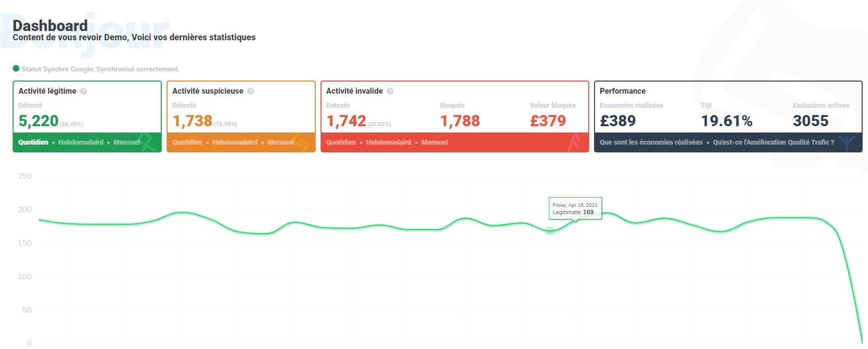Select Quotidien in suspicious activity card

187,142
